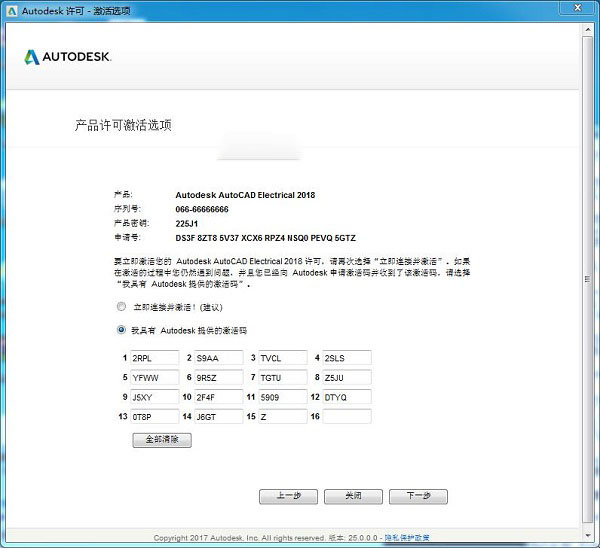Click the Autodesk icon in the title bar

[11, 9]
